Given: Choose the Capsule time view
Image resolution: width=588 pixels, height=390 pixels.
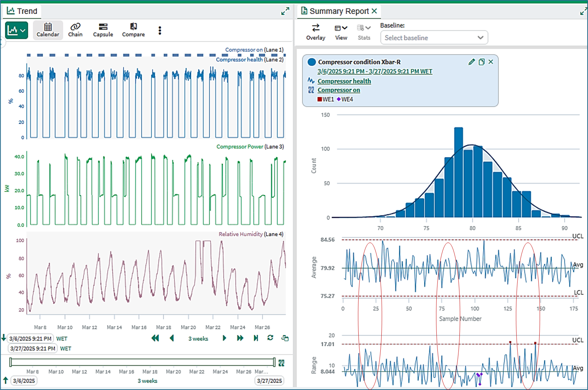Looking at the screenshot, I should [103, 30].
